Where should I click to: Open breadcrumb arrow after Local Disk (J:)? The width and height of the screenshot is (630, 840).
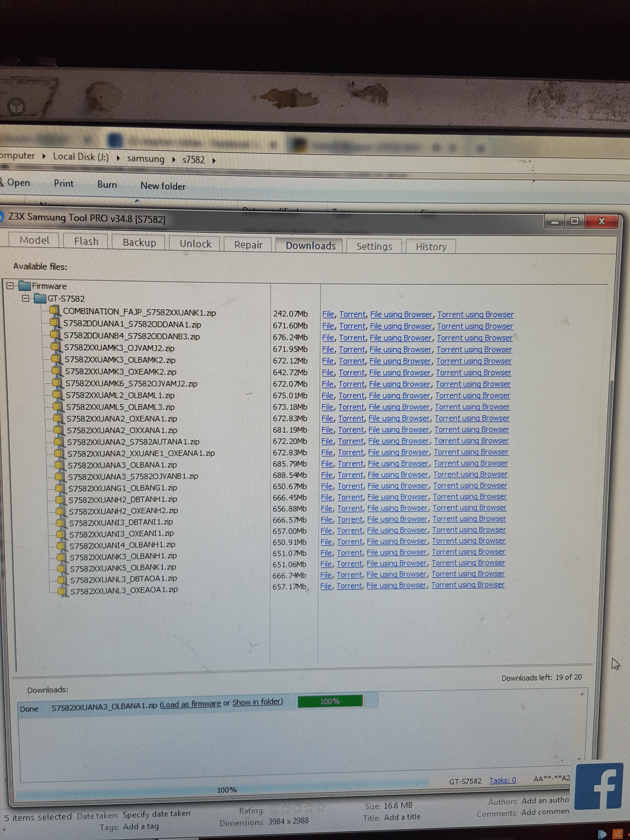pos(118,158)
